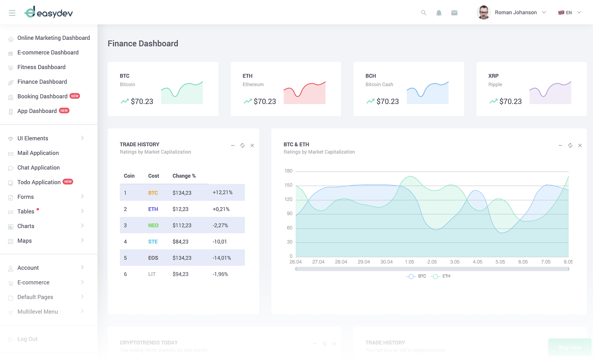Open the EN language dropdown
This screenshot has height=364, width=593.
point(569,13)
